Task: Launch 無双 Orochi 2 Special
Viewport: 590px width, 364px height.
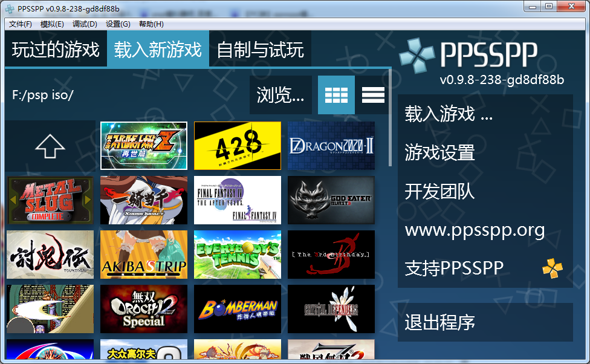Action: pos(144,309)
